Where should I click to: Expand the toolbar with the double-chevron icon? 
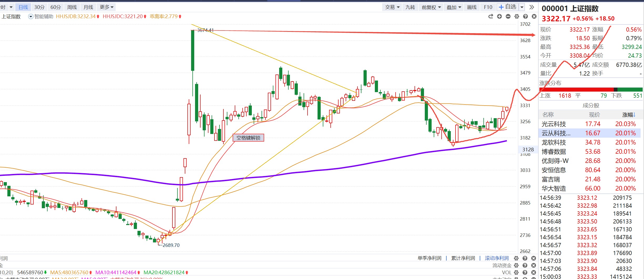click(x=532, y=7)
